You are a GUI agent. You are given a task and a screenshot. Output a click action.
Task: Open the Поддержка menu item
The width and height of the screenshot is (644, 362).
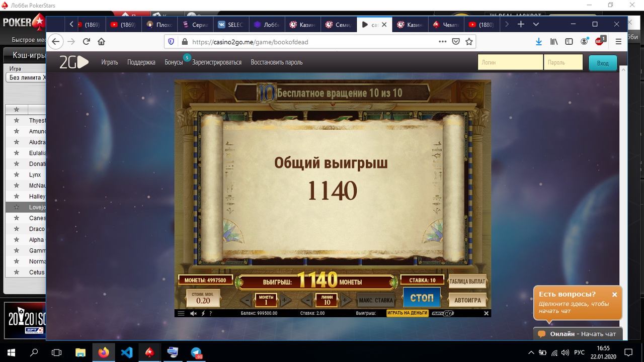coord(141,62)
